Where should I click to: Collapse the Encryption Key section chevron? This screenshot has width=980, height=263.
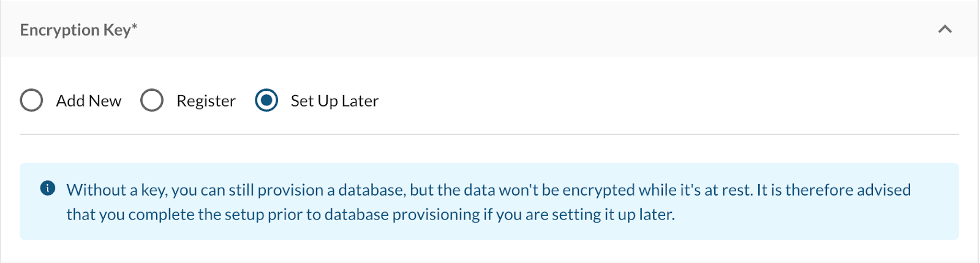(945, 29)
